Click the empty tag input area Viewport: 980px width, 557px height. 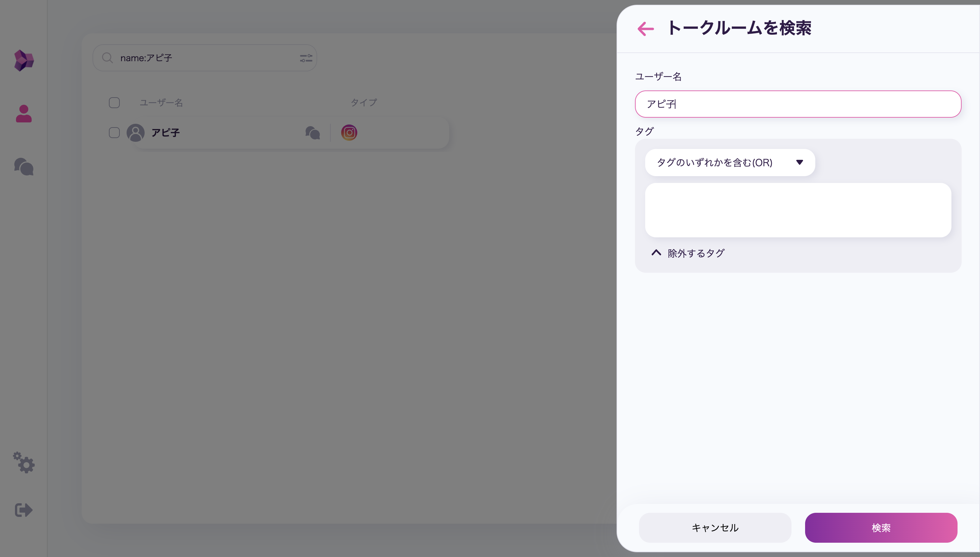[798, 210]
